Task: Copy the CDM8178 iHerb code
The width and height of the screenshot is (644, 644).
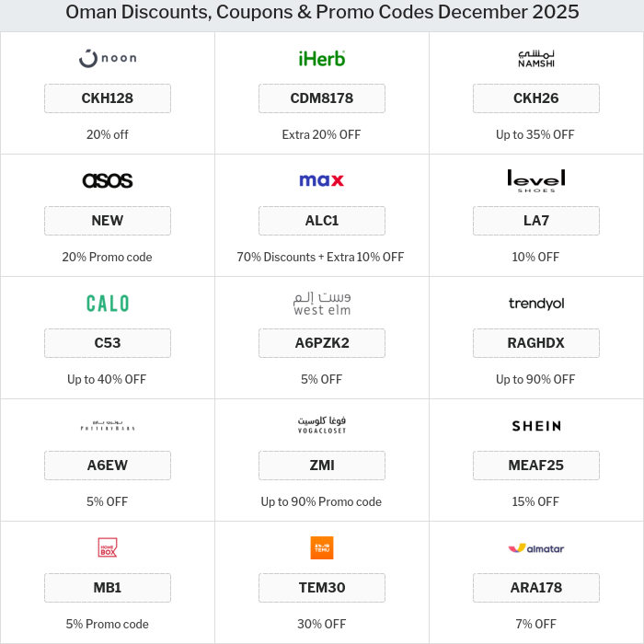Action: (x=322, y=98)
